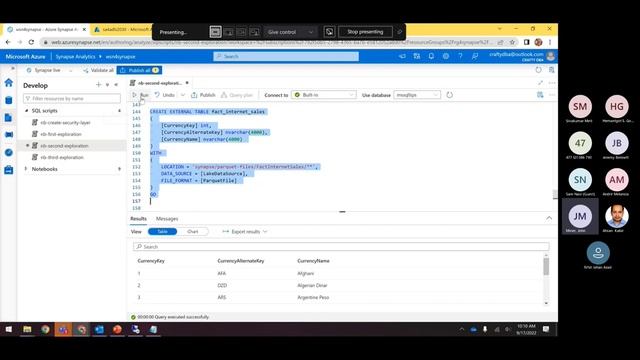The width and height of the screenshot is (640, 360).
Task: Select the nb-second-exploration script tab
Action: pos(159,83)
